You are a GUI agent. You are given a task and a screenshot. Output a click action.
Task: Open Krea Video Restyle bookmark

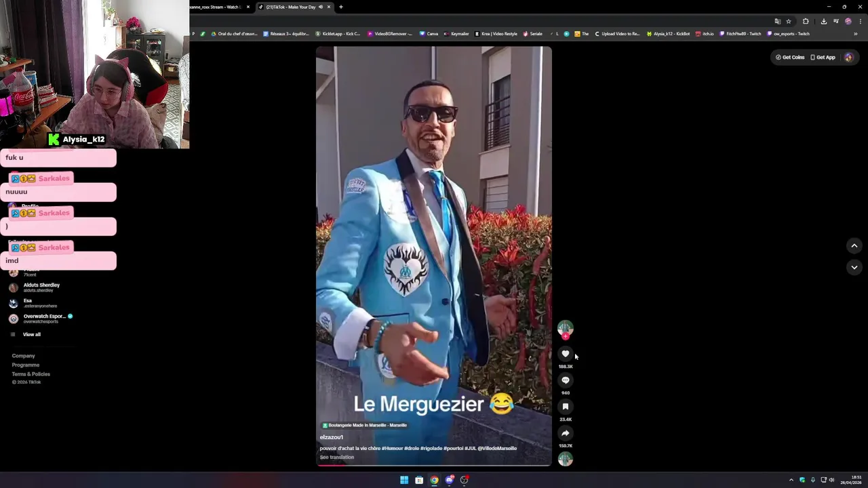pyautogui.click(x=496, y=34)
